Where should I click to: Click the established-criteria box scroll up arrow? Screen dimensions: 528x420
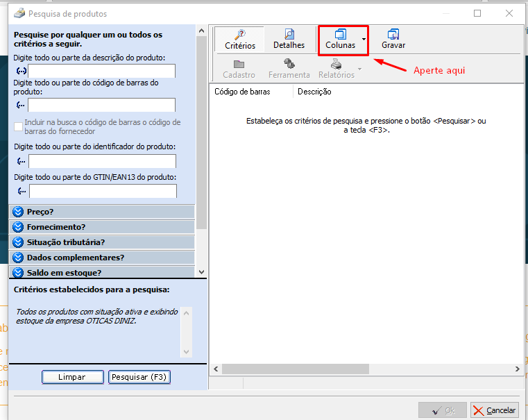pos(186,313)
